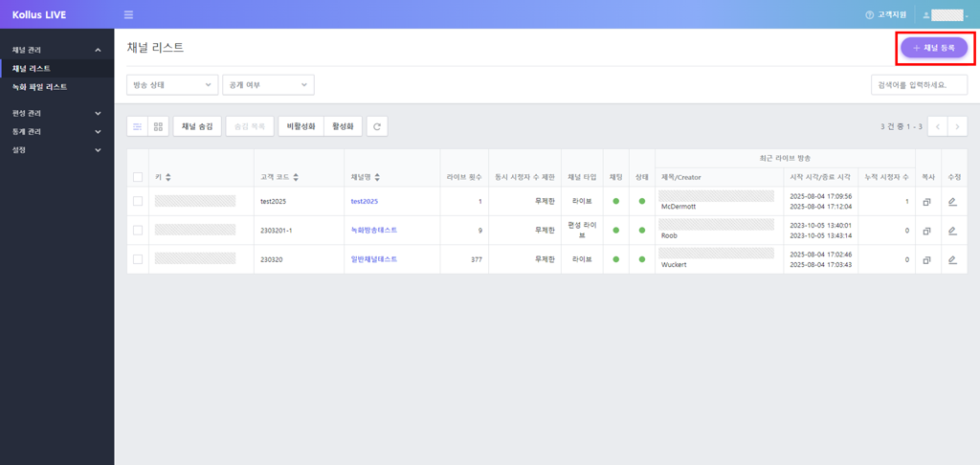Edit the 녹화방송테스트 channel
980x465 pixels.
(952, 231)
